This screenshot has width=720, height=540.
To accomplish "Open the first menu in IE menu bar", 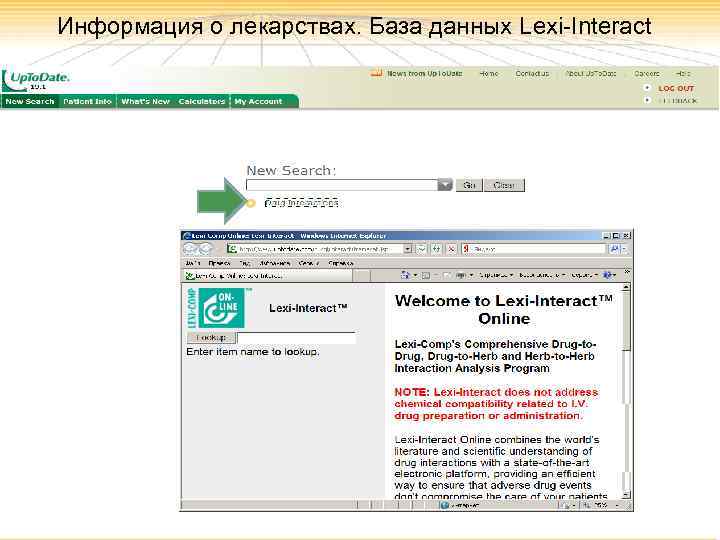I will 193,263.
